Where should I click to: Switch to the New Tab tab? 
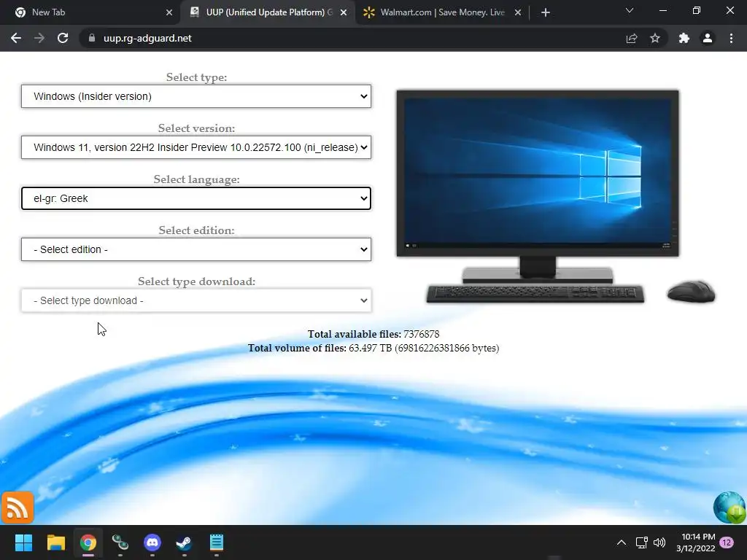[90, 12]
